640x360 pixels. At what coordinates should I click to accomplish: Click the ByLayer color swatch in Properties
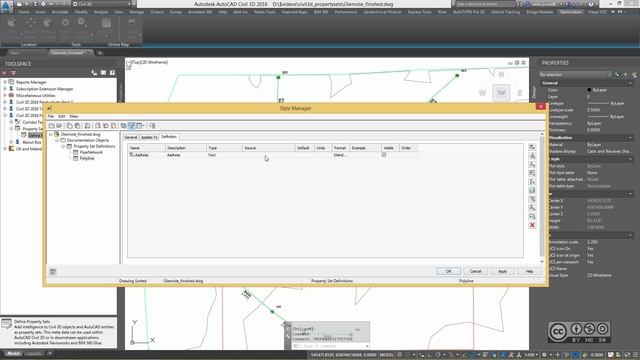click(589, 90)
